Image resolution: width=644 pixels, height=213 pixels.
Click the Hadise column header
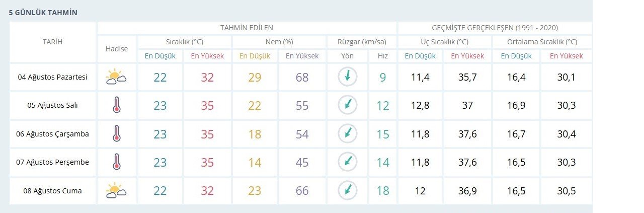(117, 49)
